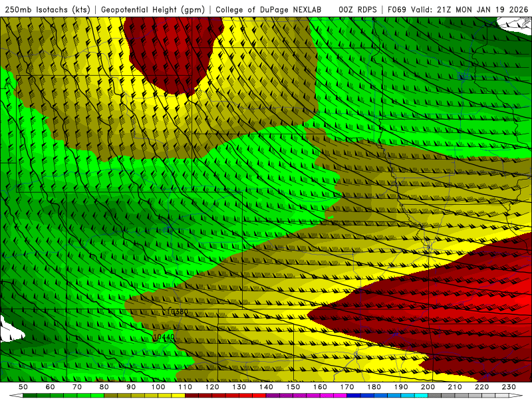
Task: Click the 80 value on the color scale
Action: pos(104,387)
